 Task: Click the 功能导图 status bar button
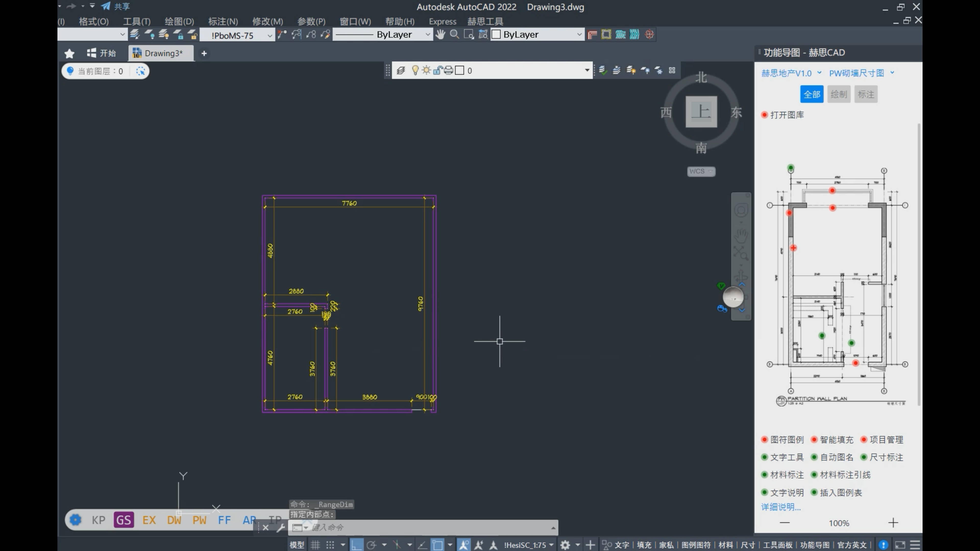pos(815,545)
